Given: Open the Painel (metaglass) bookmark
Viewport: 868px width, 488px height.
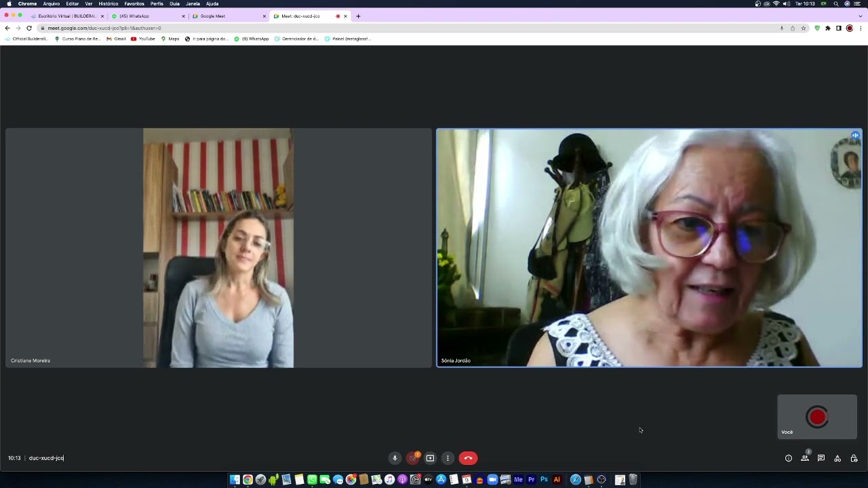Looking at the screenshot, I should coord(347,39).
